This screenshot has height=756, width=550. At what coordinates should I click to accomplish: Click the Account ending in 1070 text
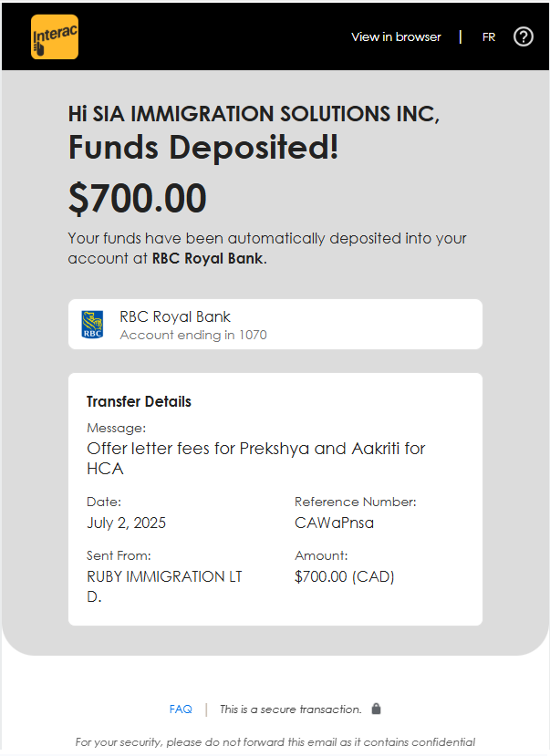click(193, 335)
